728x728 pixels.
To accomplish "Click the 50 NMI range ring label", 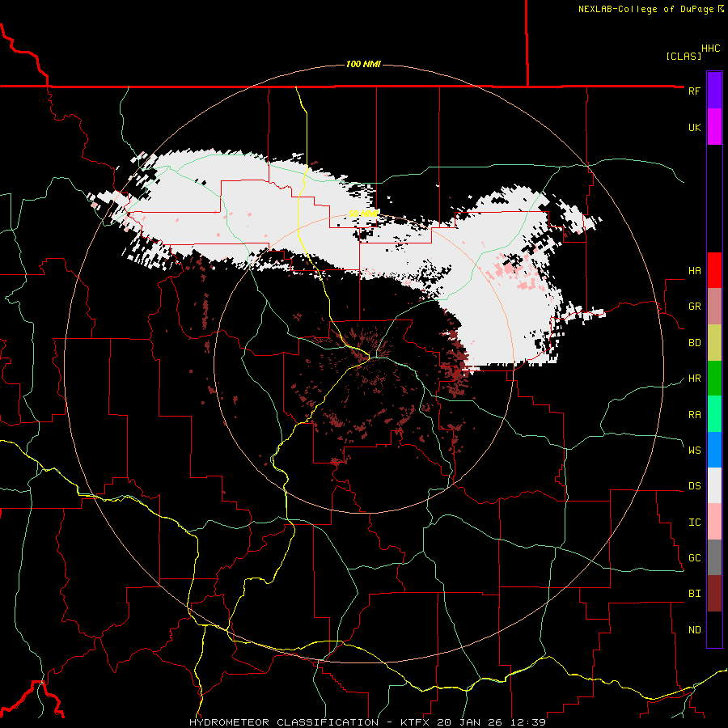I will 363,214.
